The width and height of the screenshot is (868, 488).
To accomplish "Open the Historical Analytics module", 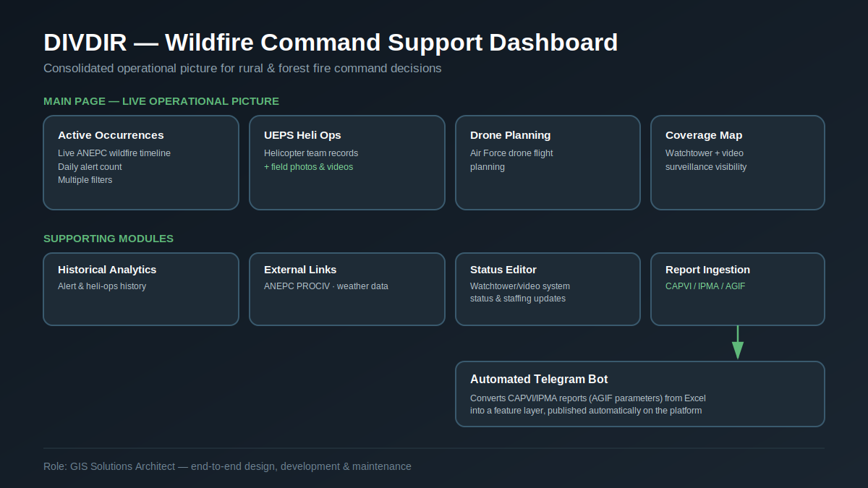I will (x=141, y=289).
